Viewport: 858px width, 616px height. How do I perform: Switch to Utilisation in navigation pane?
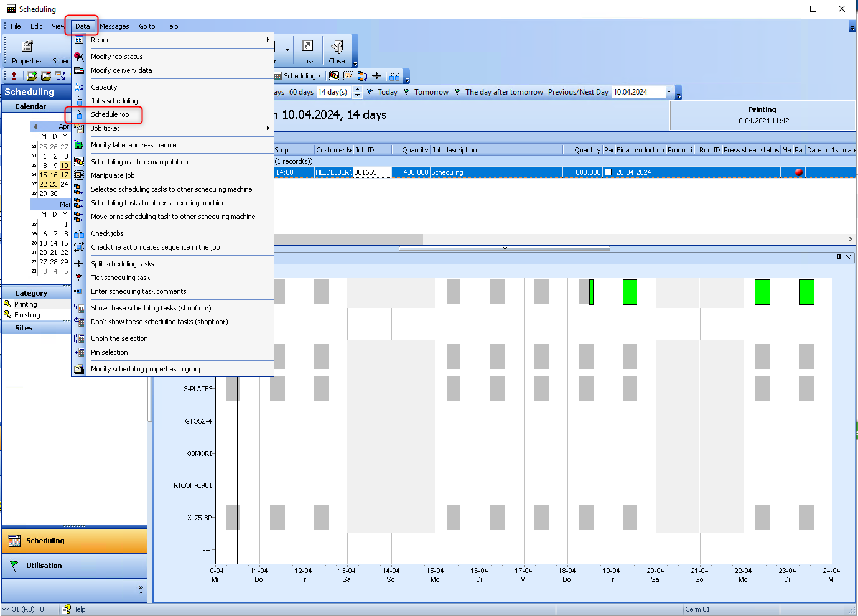click(75, 566)
